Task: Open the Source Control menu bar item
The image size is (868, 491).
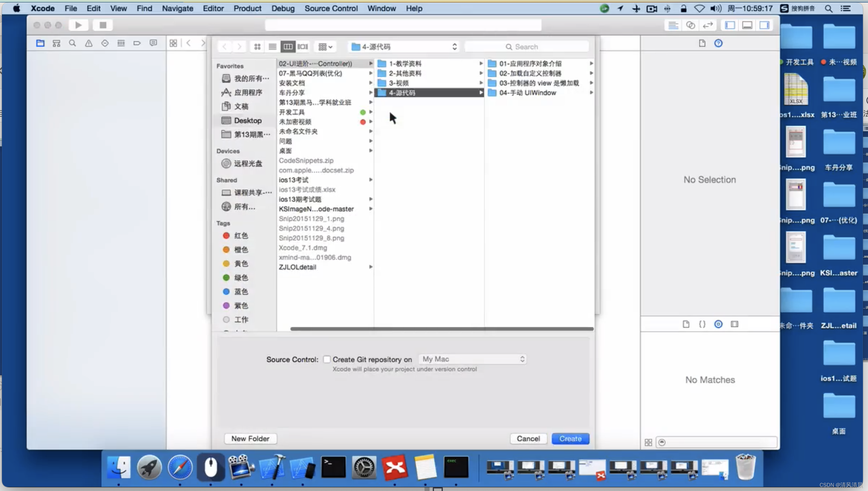Action: coord(331,8)
